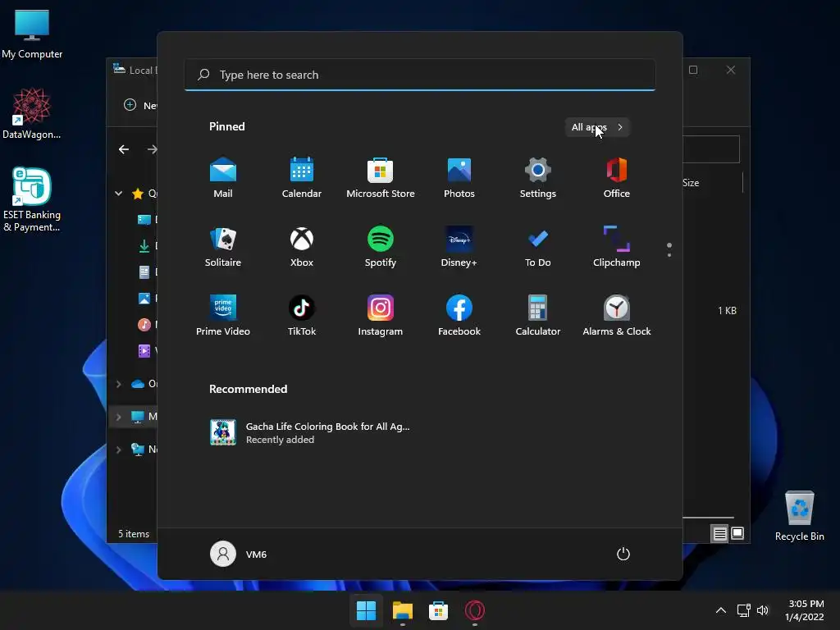The image size is (840, 630).
Task: Open the Mail app
Action: pos(223,178)
